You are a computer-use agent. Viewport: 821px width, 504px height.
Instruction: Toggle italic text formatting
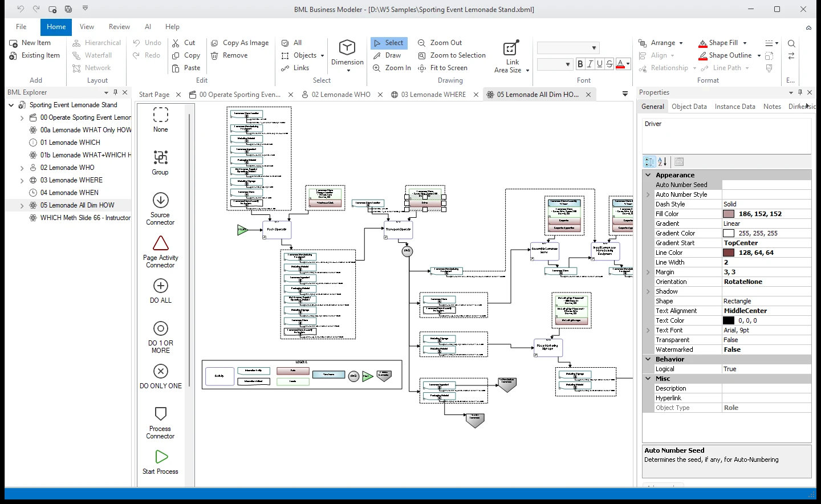click(x=590, y=64)
